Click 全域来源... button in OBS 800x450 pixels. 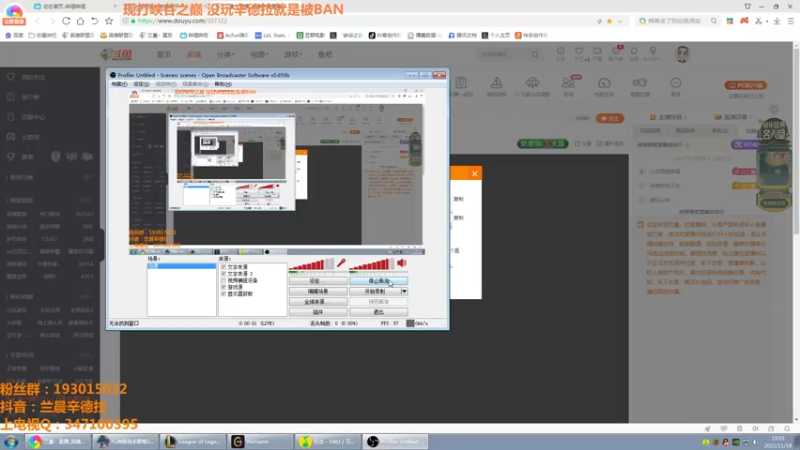click(318, 302)
